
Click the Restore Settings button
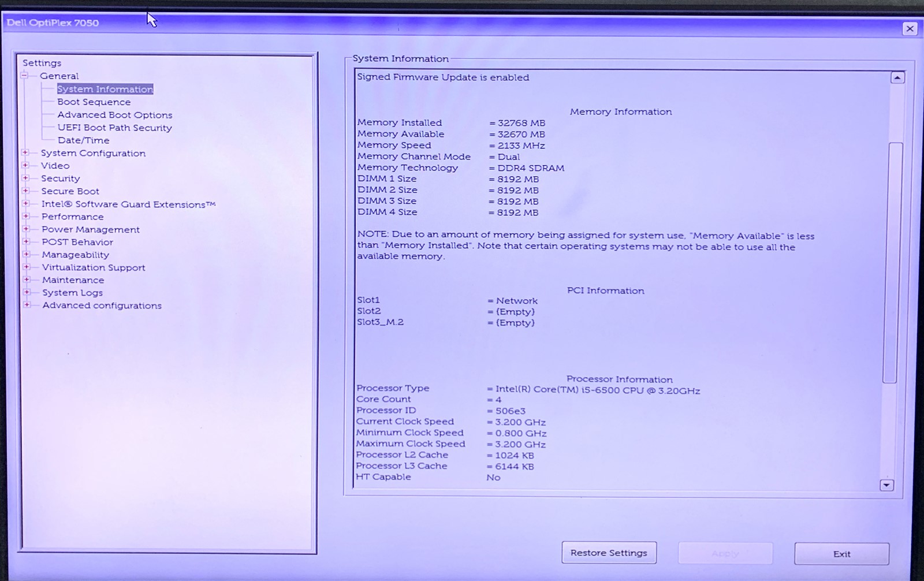tap(609, 553)
